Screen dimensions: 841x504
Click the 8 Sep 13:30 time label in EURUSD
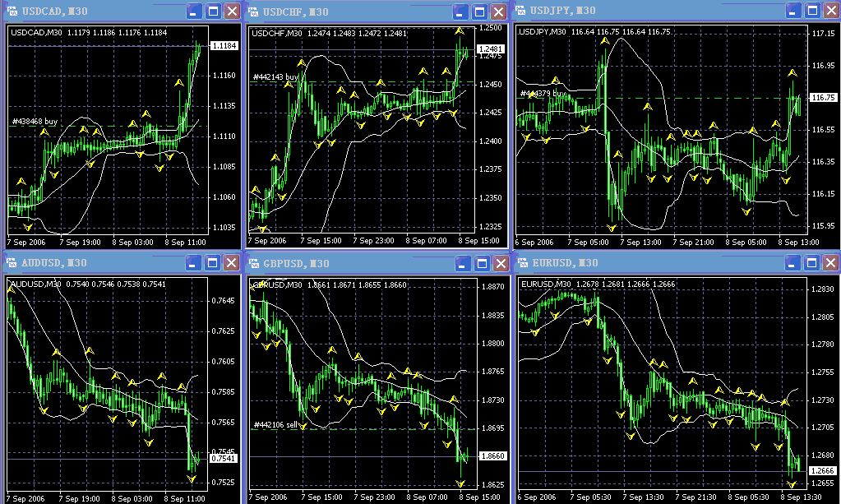point(801,497)
